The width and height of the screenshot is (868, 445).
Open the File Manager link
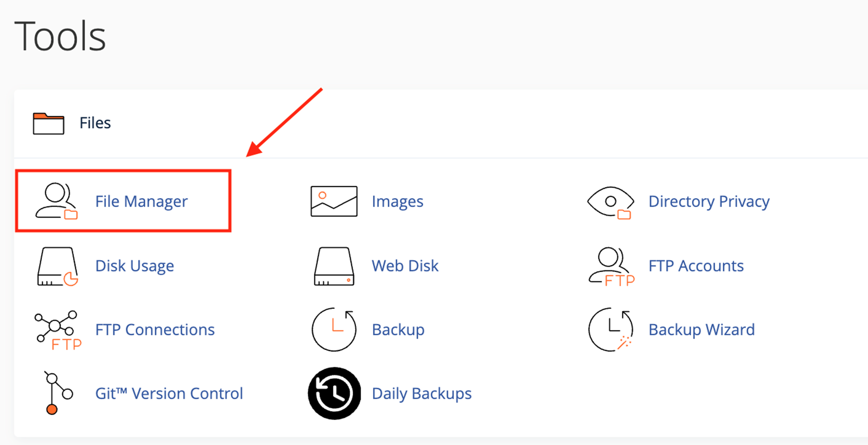pyautogui.click(x=141, y=201)
